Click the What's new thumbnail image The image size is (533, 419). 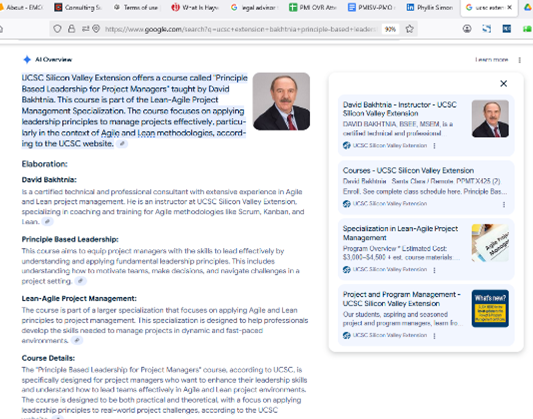coord(490,308)
